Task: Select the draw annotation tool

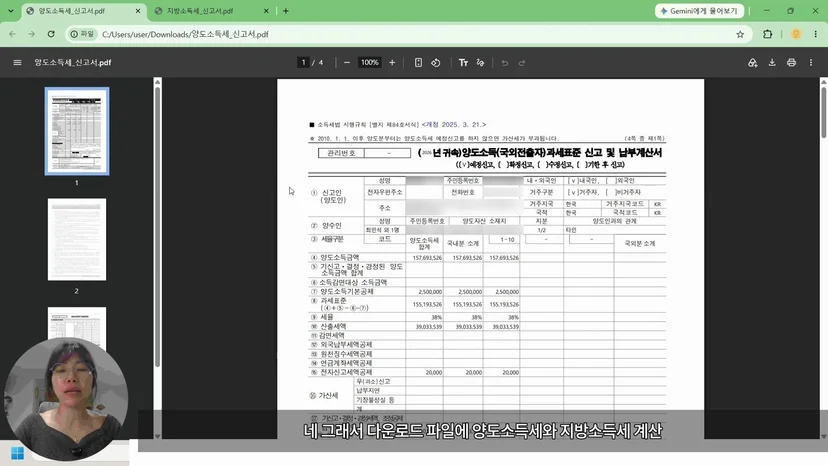Action: coord(481,62)
